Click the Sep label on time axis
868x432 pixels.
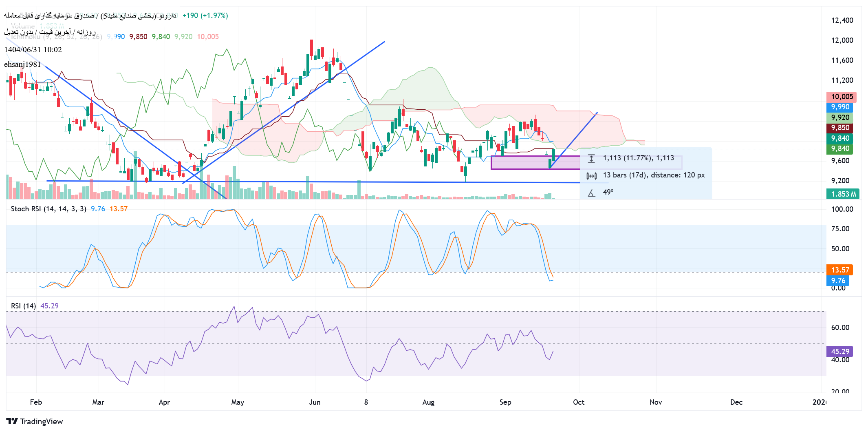(505, 402)
